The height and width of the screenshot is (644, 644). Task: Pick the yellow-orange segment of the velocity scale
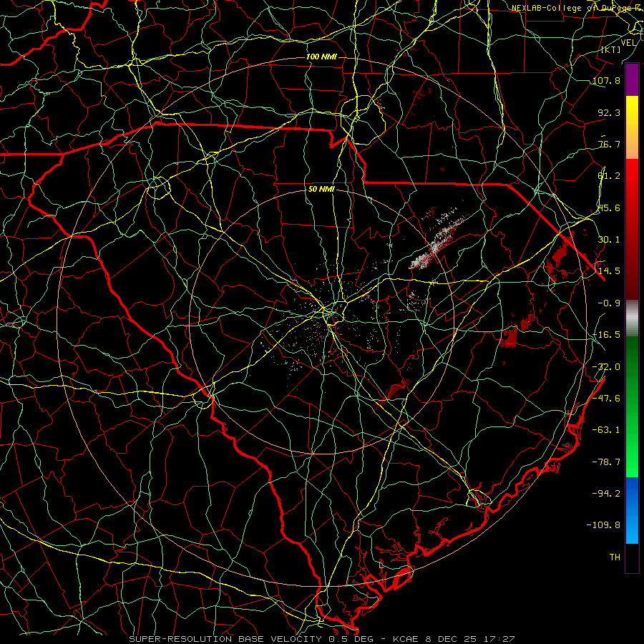632,127
